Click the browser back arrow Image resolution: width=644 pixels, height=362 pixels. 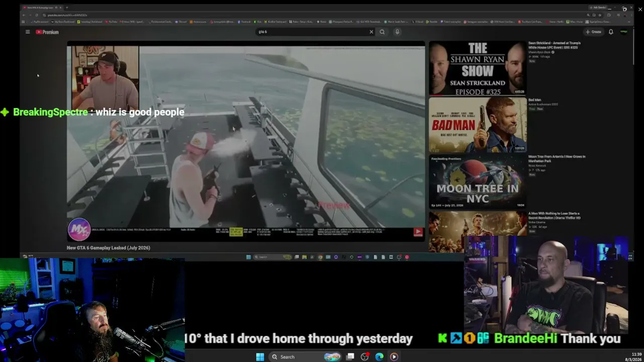(24, 15)
